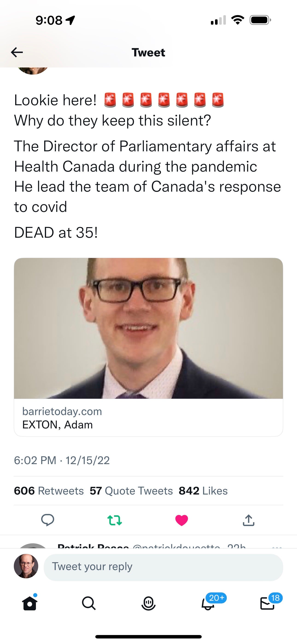Open the Spaces microphone tab
297x644 pixels.
(148, 603)
